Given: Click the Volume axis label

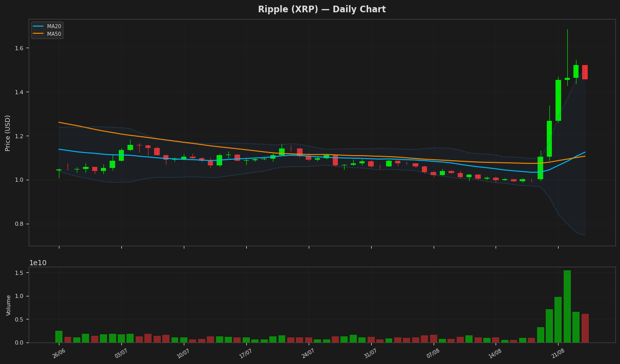Looking at the screenshot, I should coord(9,305).
